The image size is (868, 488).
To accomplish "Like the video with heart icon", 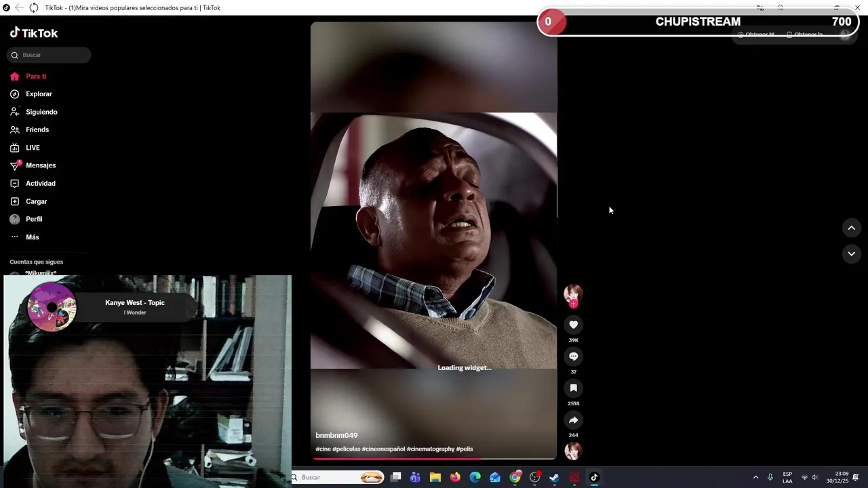I will [573, 325].
